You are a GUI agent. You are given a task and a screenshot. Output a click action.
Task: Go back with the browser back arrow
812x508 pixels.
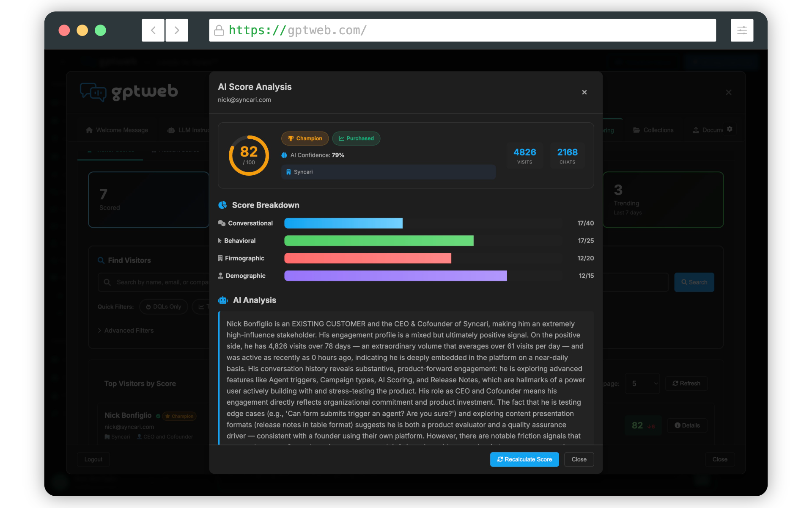tap(153, 30)
